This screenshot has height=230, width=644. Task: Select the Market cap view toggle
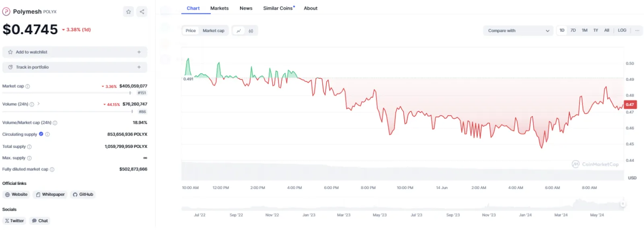click(213, 31)
